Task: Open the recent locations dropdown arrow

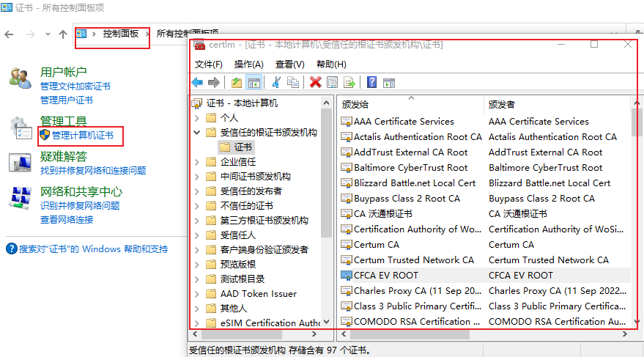Action: pyautogui.click(x=48, y=34)
